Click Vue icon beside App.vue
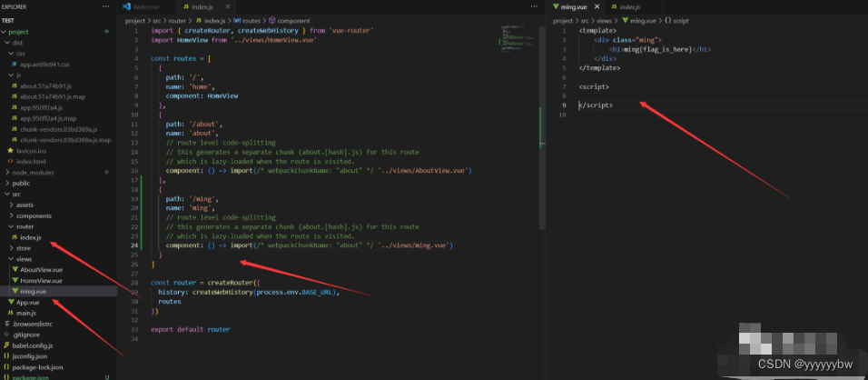 (x=11, y=303)
